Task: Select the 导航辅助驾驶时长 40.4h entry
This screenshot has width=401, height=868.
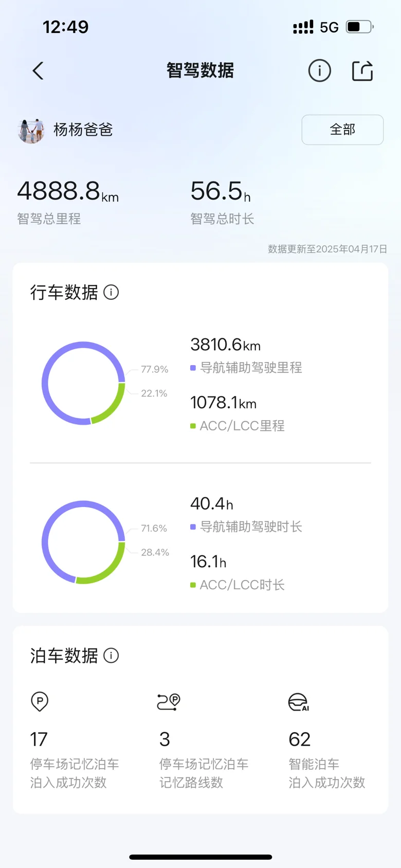Action: click(246, 515)
